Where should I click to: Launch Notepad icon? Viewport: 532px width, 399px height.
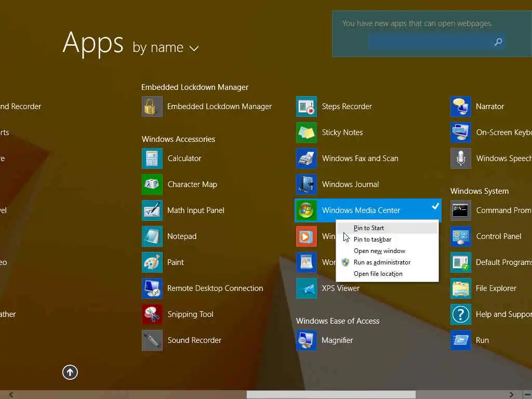click(x=152, y=236)
